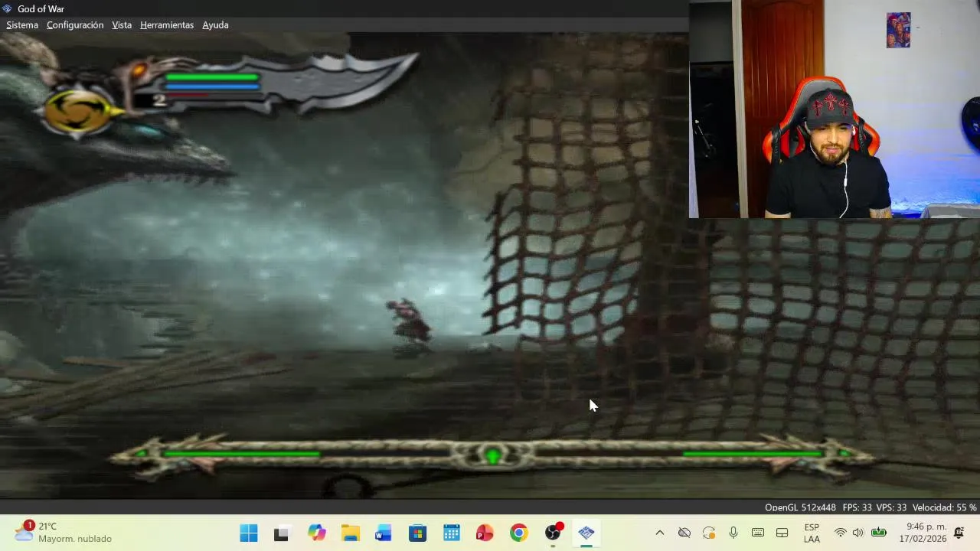Check the battery status icon
980x551 pixels.
point(879,533)
